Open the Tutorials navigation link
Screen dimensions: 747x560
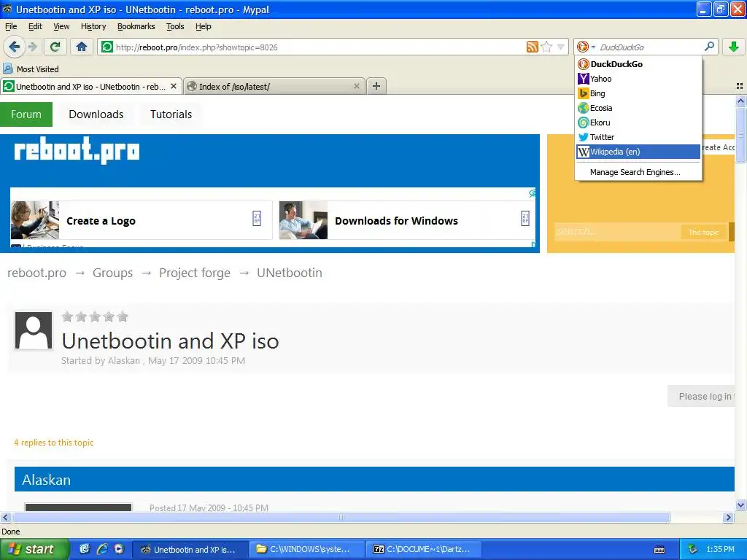click(171, 114)
